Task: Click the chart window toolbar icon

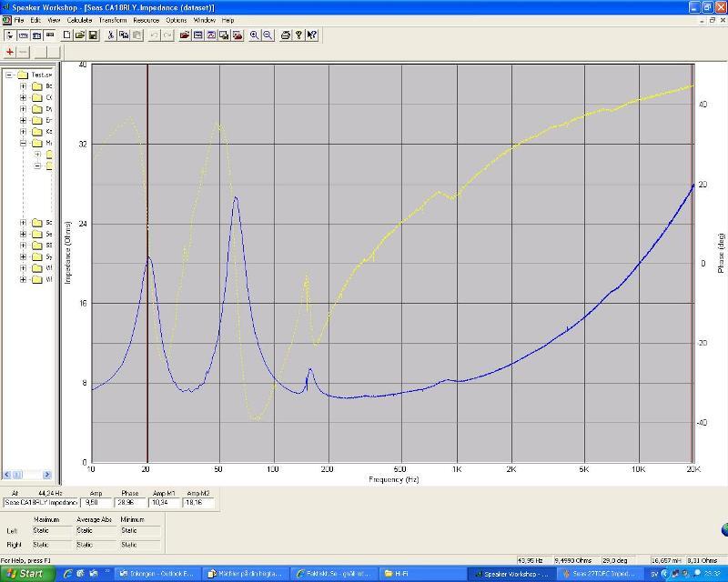Action: (211, 35)
